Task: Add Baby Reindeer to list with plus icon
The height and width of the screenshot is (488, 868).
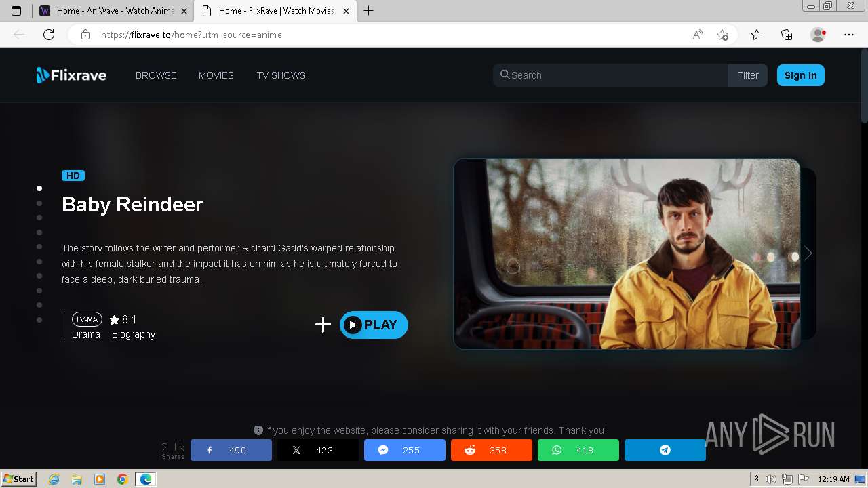Action: [323, 325]
